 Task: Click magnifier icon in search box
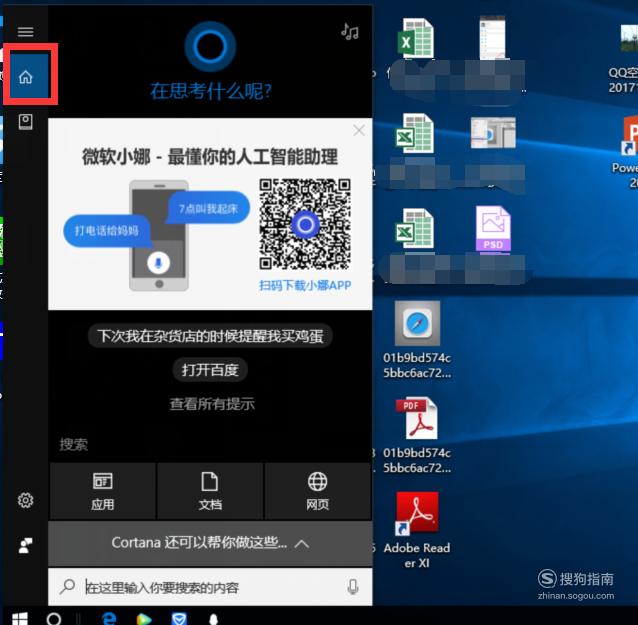click(x=67, y=587)
